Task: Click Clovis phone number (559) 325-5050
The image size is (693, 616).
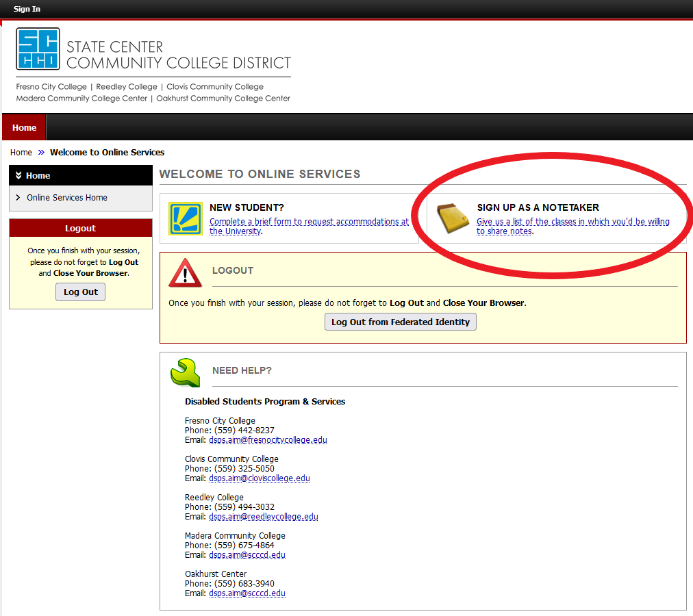Action: 244,469
